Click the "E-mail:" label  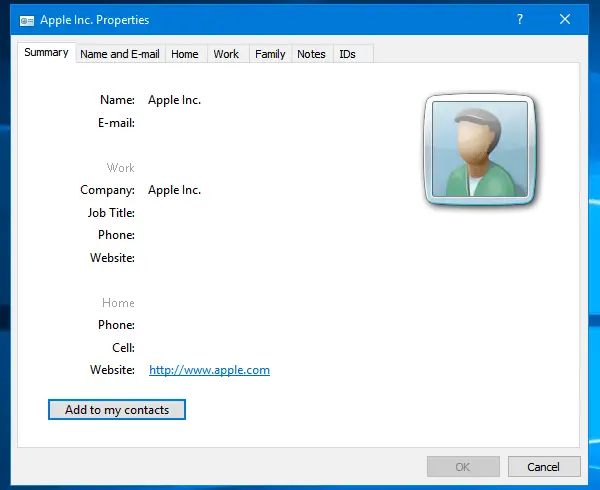116,123
